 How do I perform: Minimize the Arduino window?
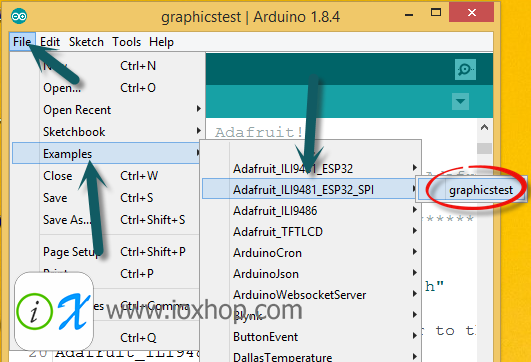click(409, 14)
